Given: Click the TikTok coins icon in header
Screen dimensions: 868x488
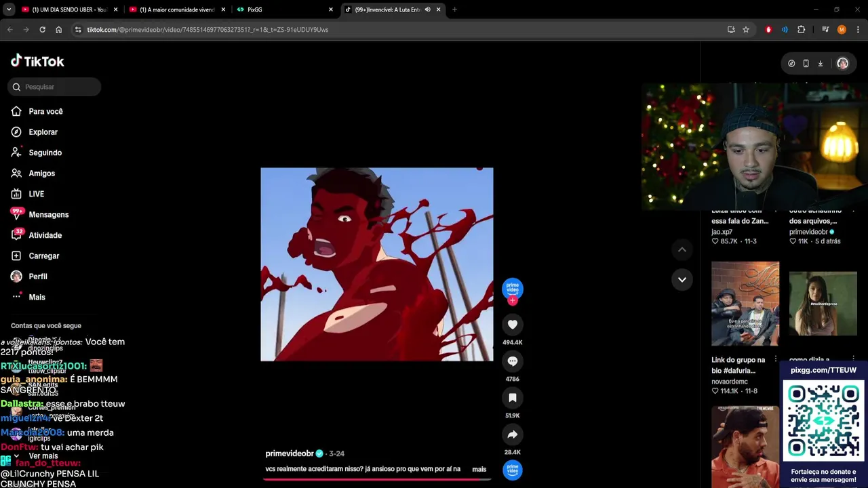Looking at the screenshot, I should pyautogui.click(x=791, y=63).
